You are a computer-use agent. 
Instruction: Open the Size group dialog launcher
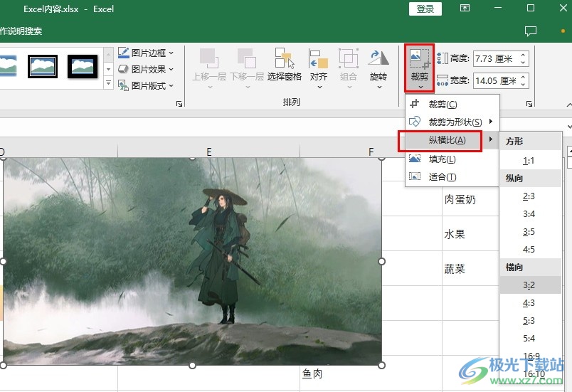point(529,104)
